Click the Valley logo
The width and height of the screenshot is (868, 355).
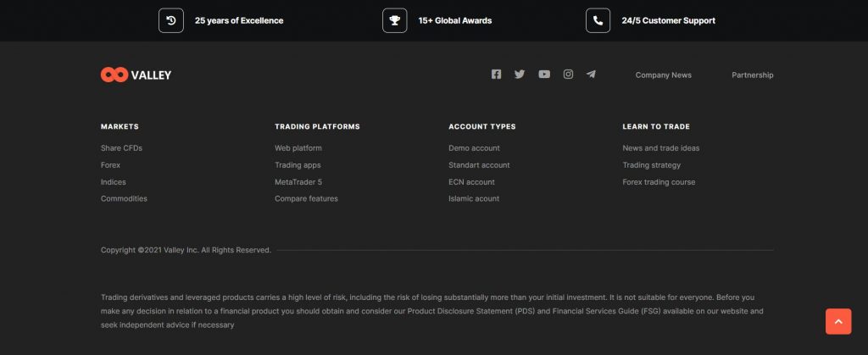click(136, 75)
